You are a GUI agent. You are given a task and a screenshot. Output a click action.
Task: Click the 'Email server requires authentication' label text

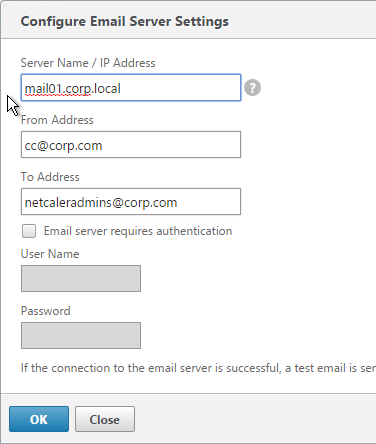138,231
